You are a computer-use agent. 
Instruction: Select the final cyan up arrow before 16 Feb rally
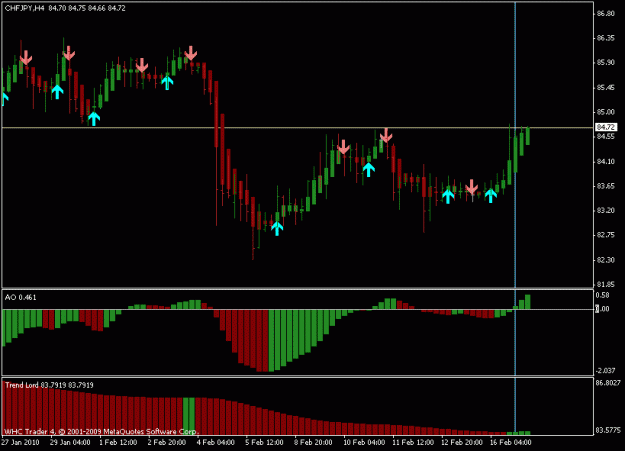491,195
